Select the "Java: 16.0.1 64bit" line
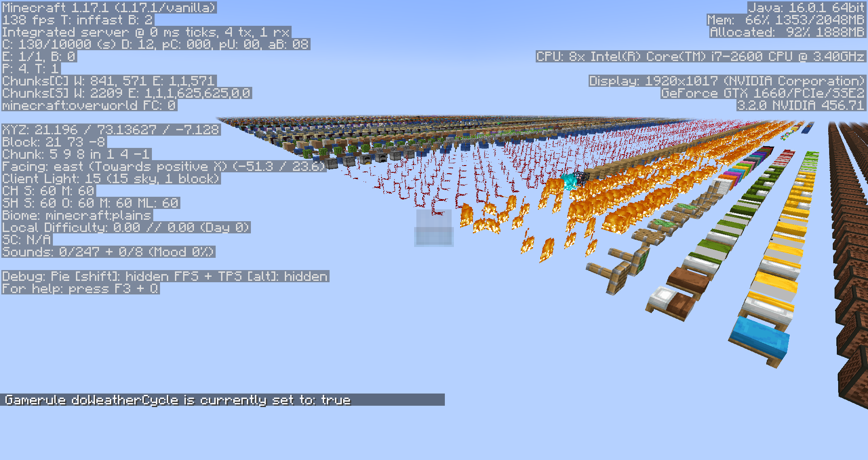868x460 pixels. tap(807, 8)
